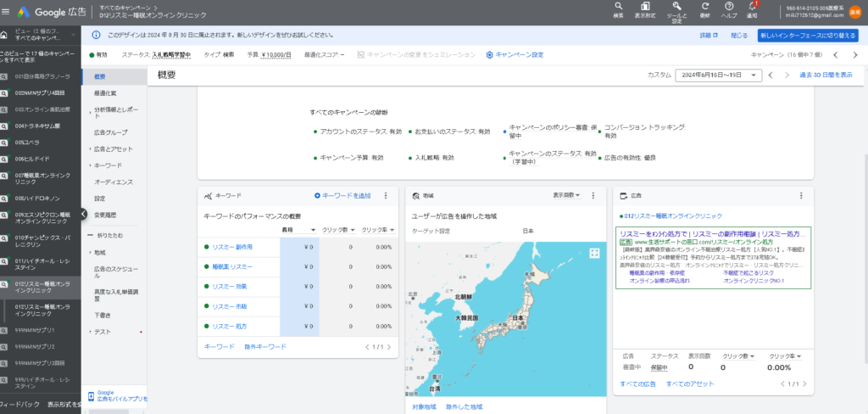This screenshot has width=868, height=414.
Task: Open keyword リスミー 市販
Action: [x=229, y=306]
